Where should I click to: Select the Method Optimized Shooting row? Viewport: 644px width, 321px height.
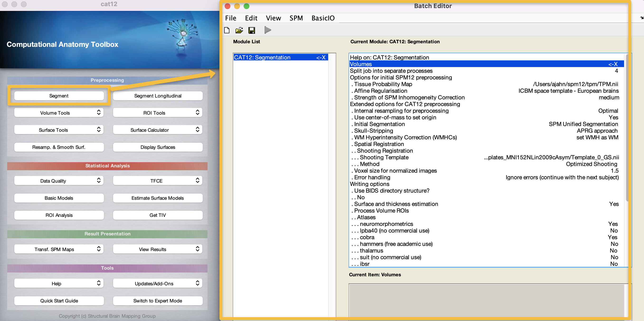coord(487,164)
